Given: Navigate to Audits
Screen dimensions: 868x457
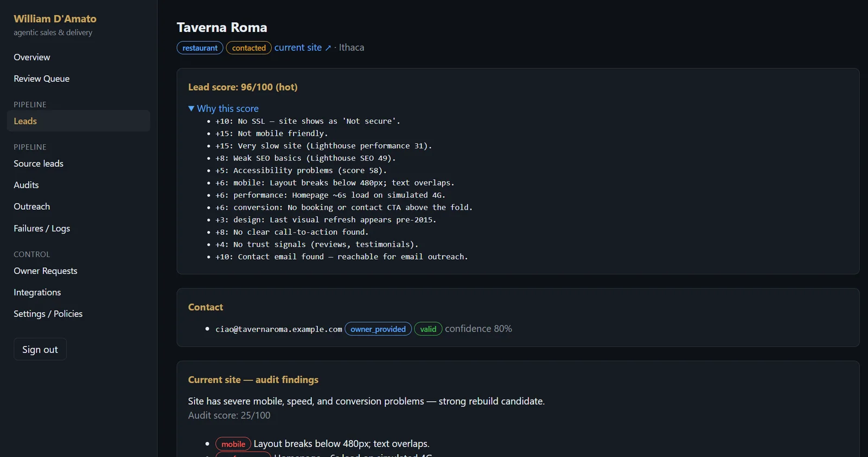Looking at the screenshot, I should (26, 185).
